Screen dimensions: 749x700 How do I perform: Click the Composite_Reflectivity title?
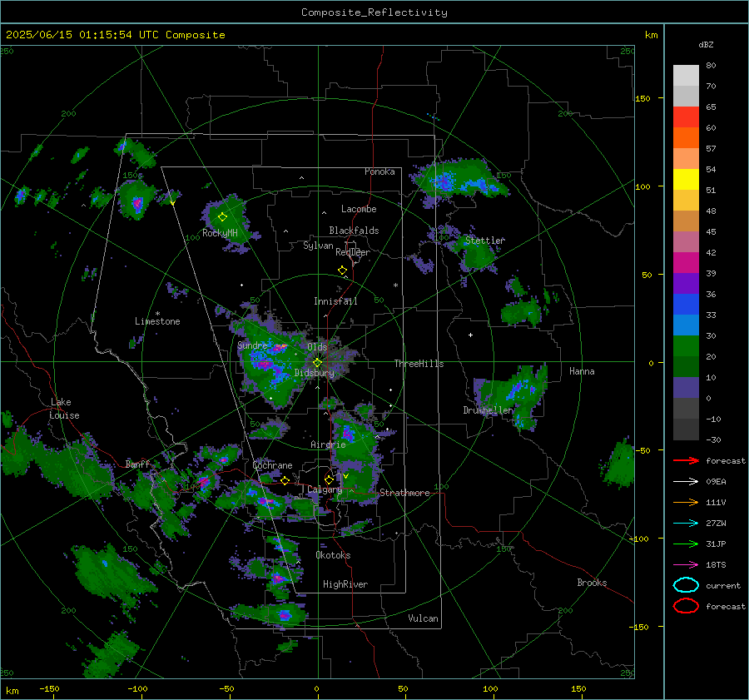click(x=374, y=12)
